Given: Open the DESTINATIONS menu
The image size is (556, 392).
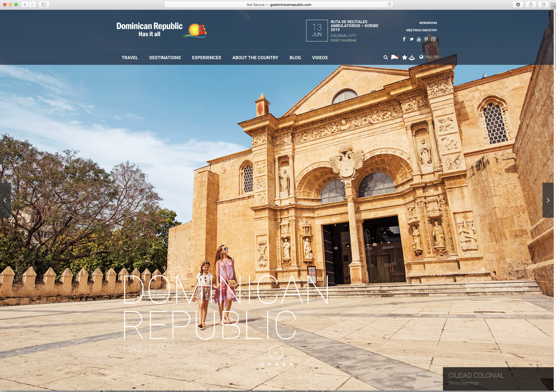Looking at the screenshot, I should click(x=165, y=58).
